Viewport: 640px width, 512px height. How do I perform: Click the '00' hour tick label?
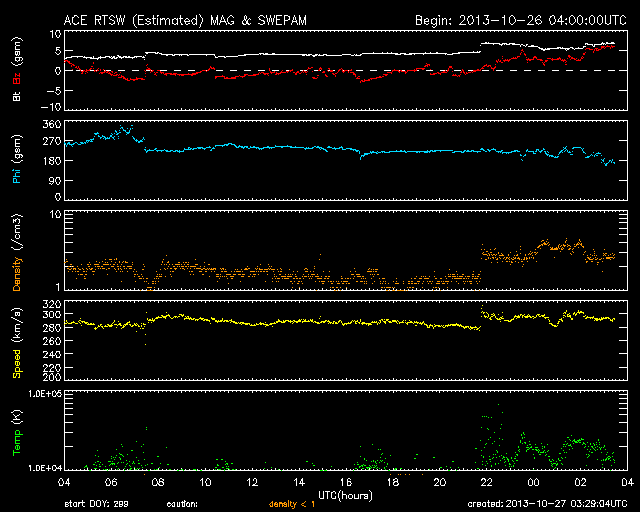coord(533,482)
